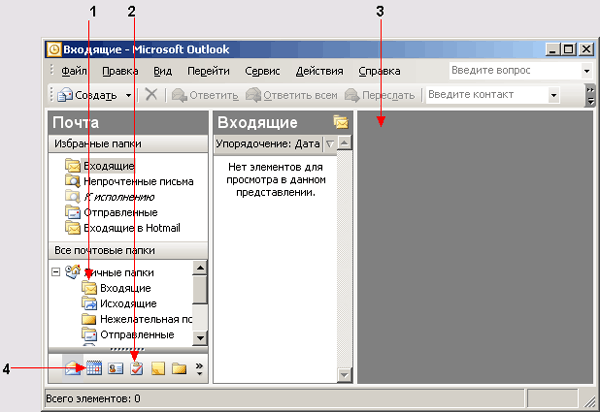Open the Mail pane icon
This screenshot has height=412, width=600.
click(x=72, y=368)
